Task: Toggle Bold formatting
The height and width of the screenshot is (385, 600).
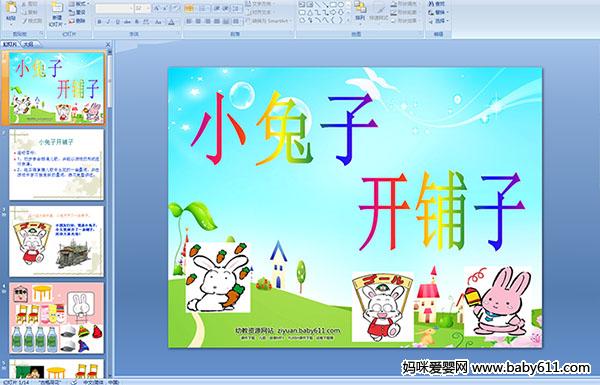Action: coord(99,22)
